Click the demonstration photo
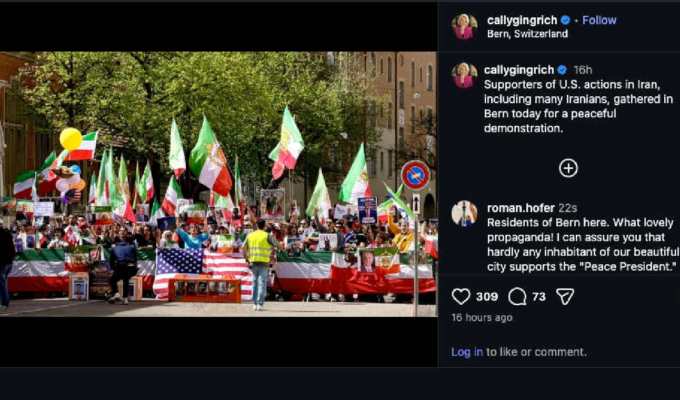 coord(218,184)
